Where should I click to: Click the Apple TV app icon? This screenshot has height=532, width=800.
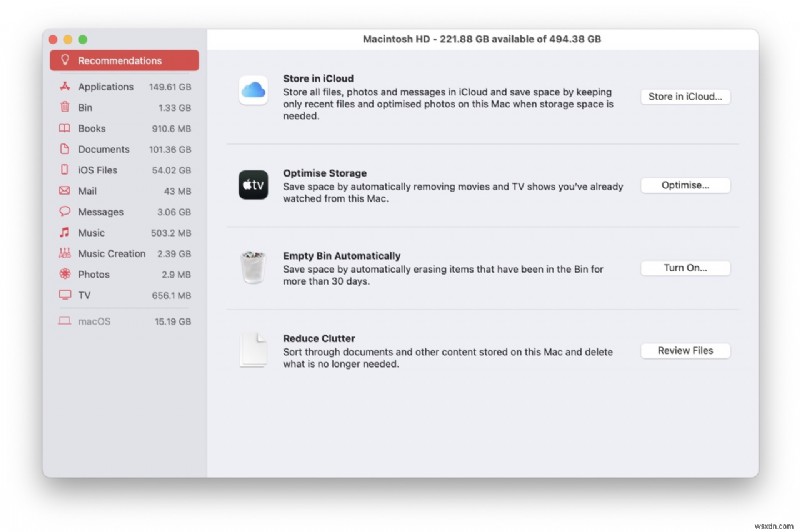click(254, 185)
